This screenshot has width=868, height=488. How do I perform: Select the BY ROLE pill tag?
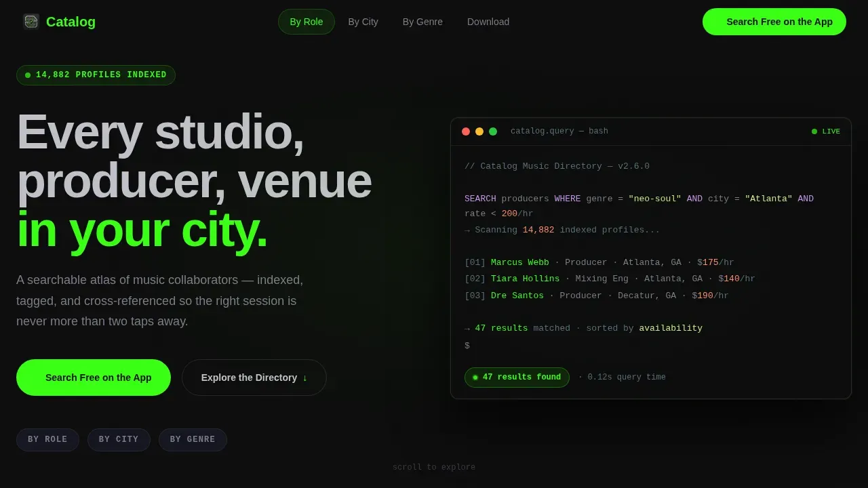coord(47,440)
